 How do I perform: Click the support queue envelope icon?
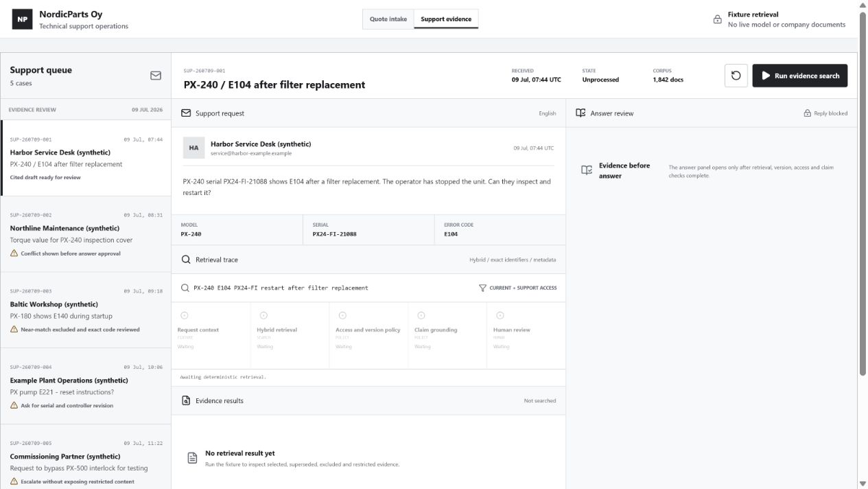point(156,76)
